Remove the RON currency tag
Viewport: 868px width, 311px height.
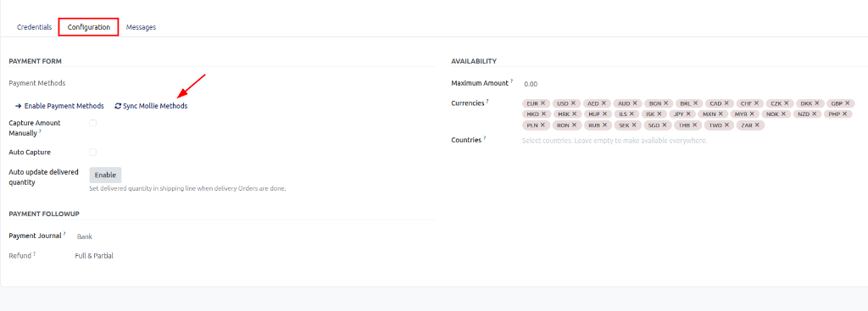pyautogui.click(x=574, y=125)
